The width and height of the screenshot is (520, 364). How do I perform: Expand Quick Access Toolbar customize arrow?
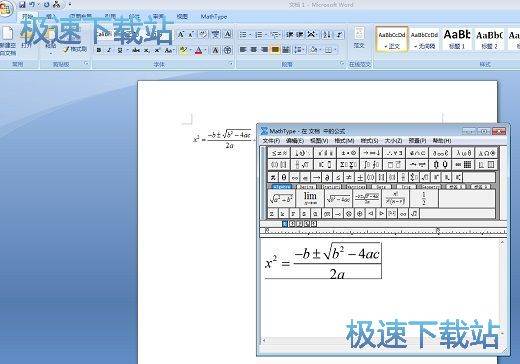[70, 4]
